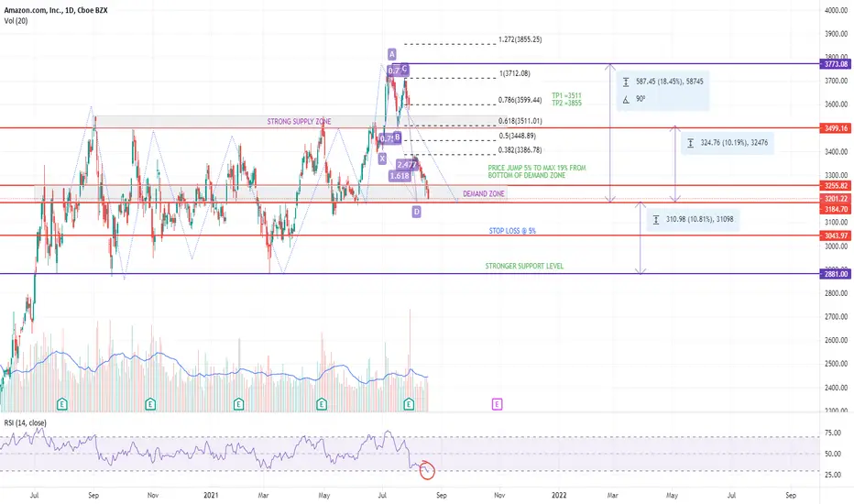Select the STRONGER SUPPORT LEVEL text
The width and height of the screenshot is (854, 504).
point(524,266)
